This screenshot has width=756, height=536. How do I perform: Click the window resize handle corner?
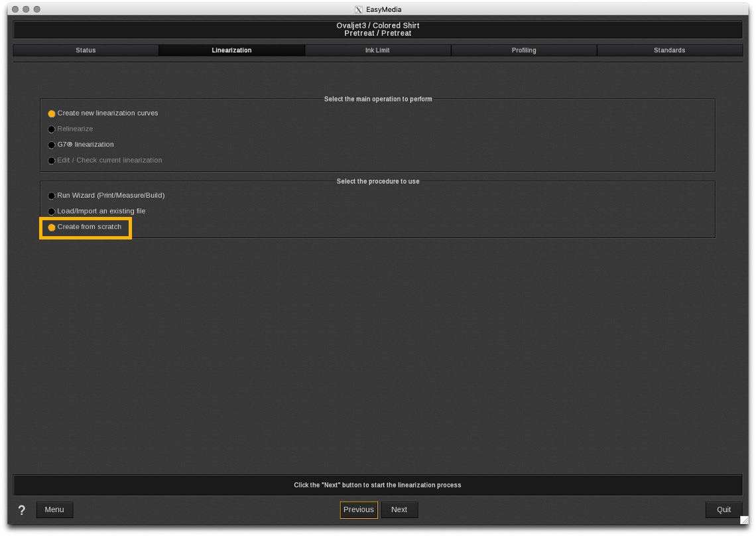[x=743, y=520]
